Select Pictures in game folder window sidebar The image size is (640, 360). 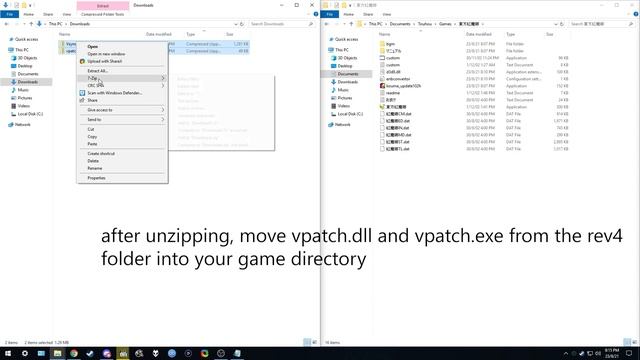(345, 98)
